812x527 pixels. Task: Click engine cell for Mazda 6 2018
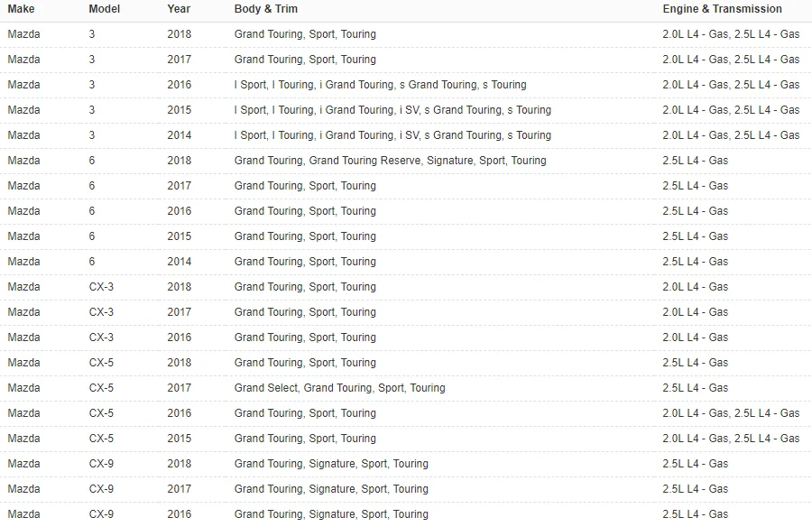click(695, 161)
